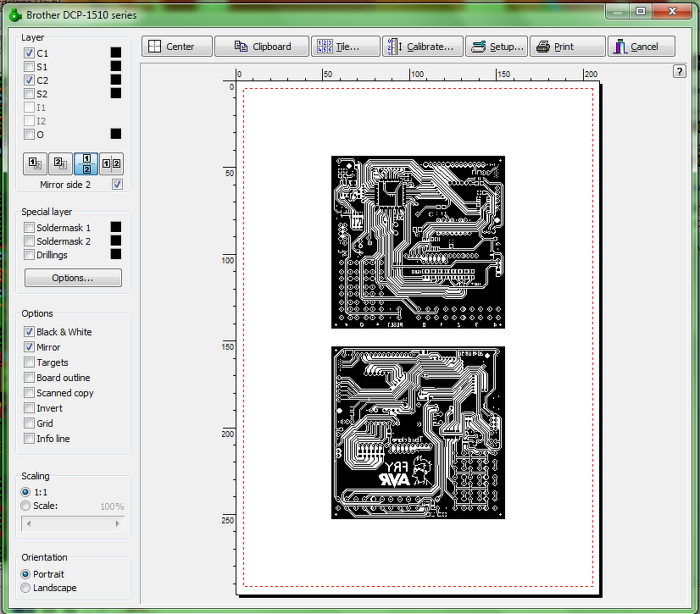Screen dimensions: 700x614
Task: Open special layer Options
Action: (x=73, y=278)
